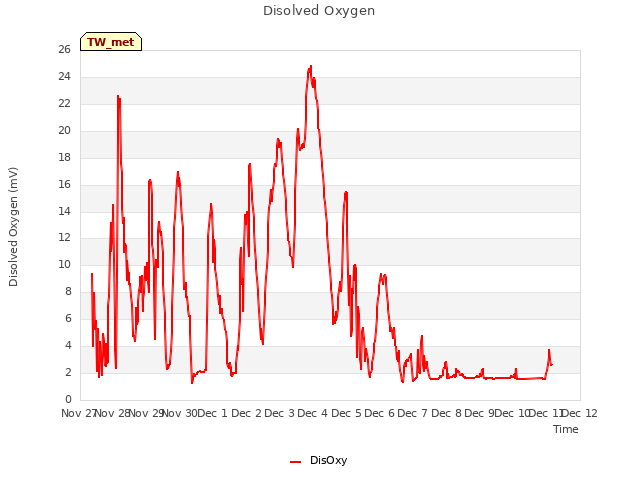Click the Disolved Oxygen (mV) axis label
640x480 pixels.
coord(13,227)
